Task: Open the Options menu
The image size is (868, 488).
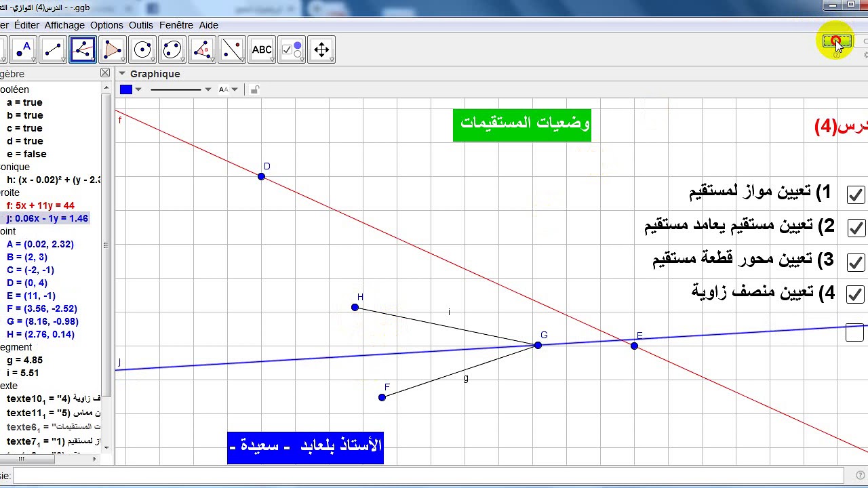Action: point(106,25)
